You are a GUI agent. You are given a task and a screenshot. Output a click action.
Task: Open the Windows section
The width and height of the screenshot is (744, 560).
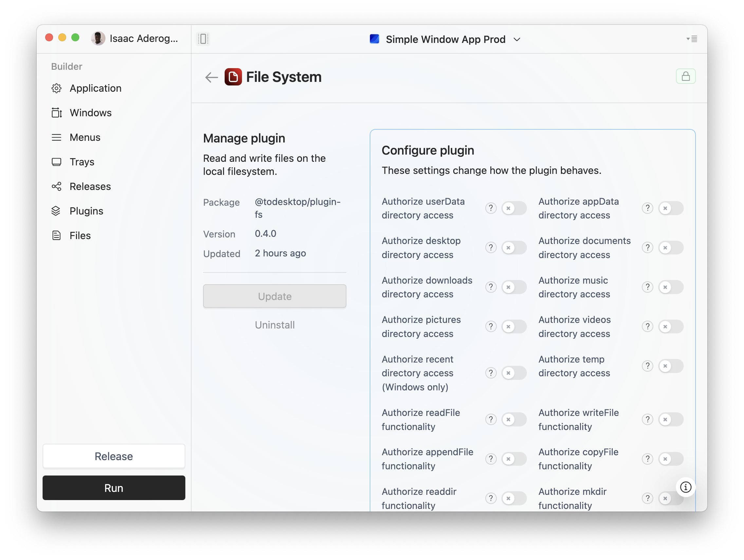tap(91, 112)
